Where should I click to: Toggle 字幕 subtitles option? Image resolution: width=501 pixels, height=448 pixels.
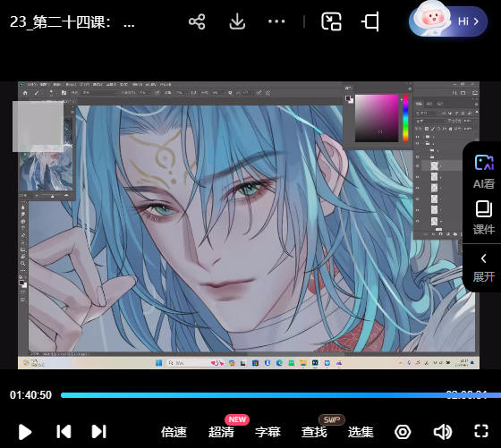[267, 432]
